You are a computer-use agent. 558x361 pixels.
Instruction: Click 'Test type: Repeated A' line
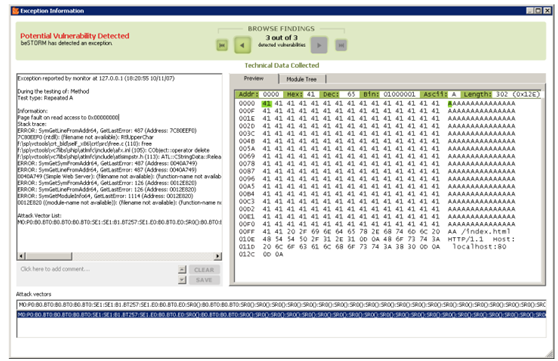[x=45, y=98]
